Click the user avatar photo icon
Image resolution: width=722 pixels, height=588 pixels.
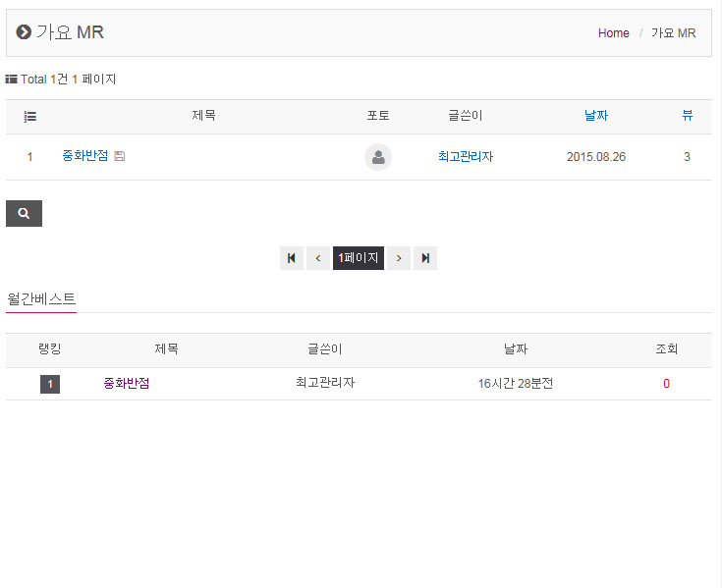tap(378, 157)
